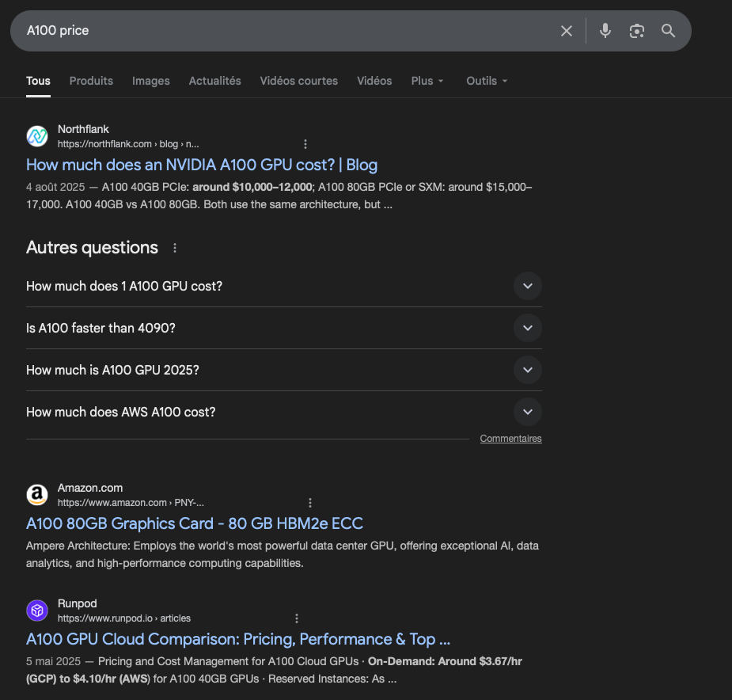Open three-dot menu for Amazon.com result
This screenshot has height=700, width=732.
[x=310, y=503]
